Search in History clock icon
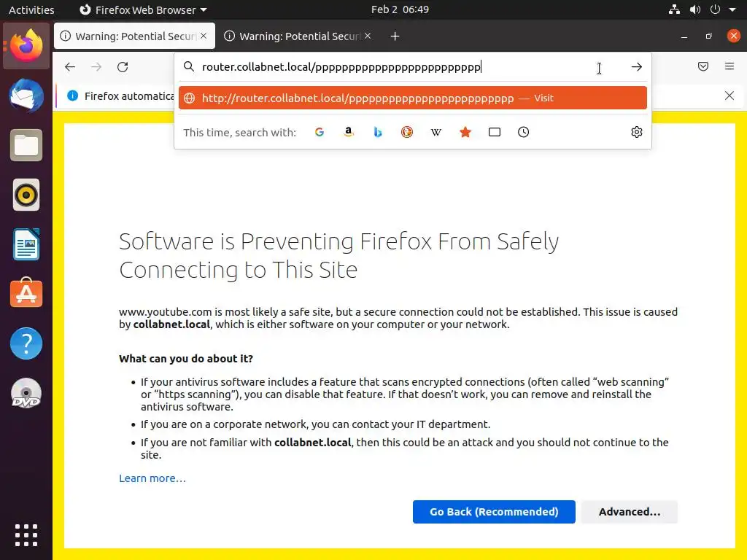 524,132
